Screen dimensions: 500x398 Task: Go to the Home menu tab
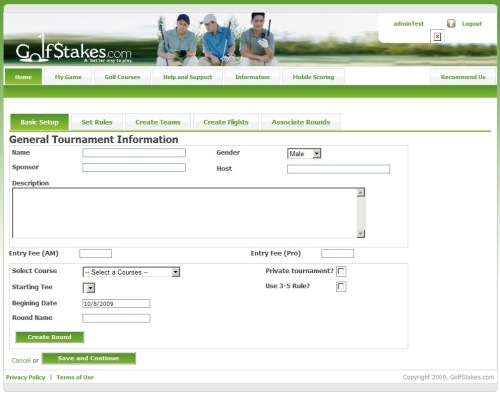tap(23, 77)
